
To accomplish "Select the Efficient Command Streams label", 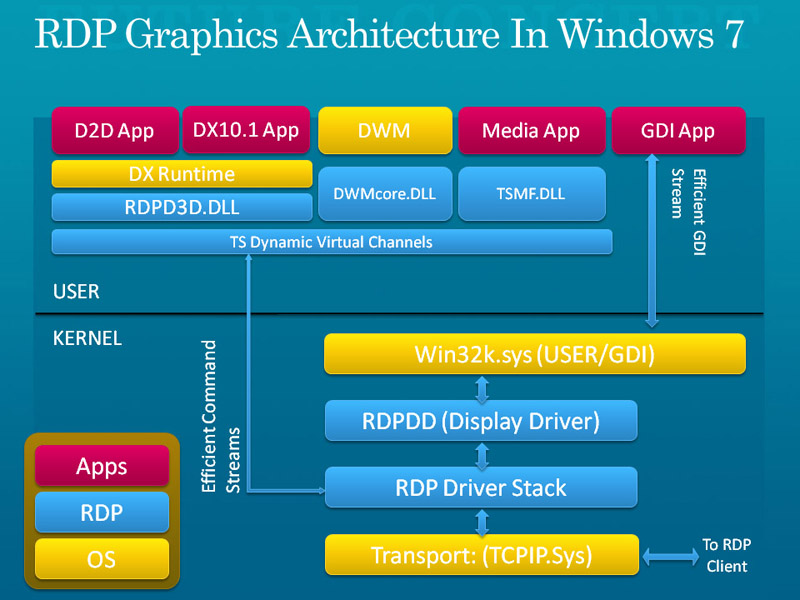I will 220,416.
